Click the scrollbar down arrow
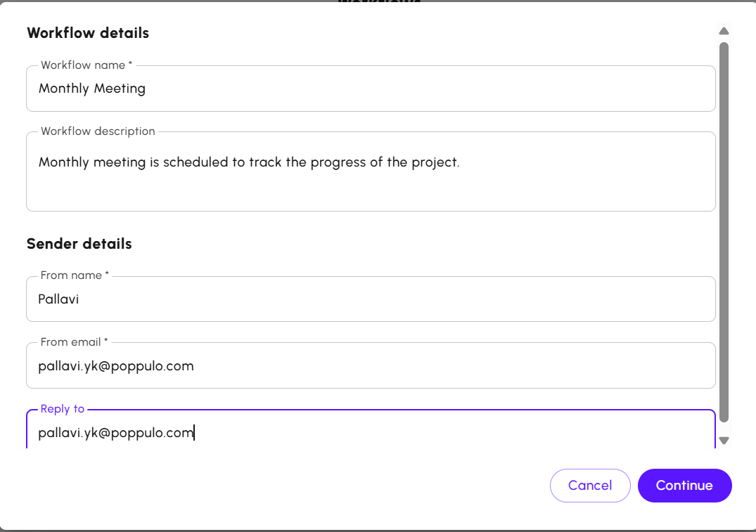This screenshot has height=532, width=756. point(724,441)
